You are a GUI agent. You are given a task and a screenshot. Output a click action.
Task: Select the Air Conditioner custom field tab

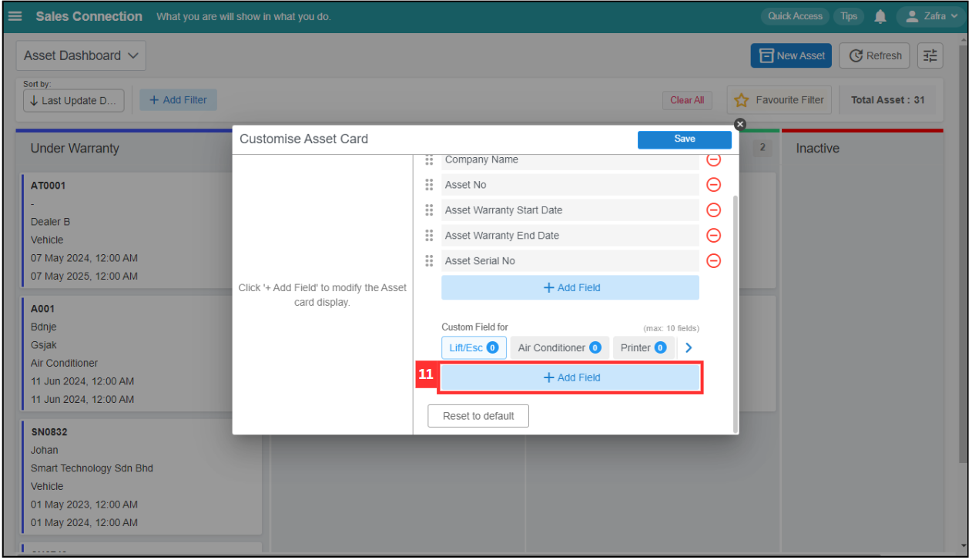point(559,347)
